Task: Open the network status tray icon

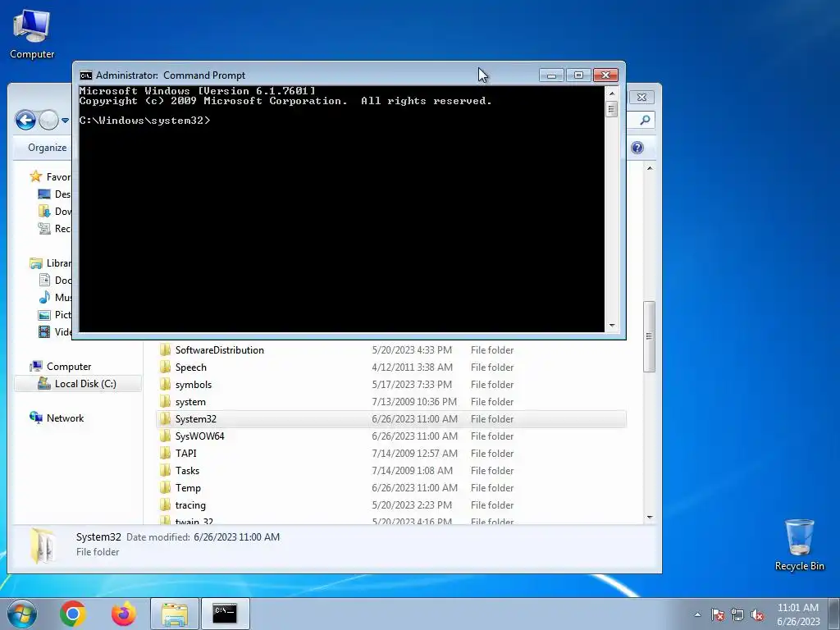Action: click(737, 615)
